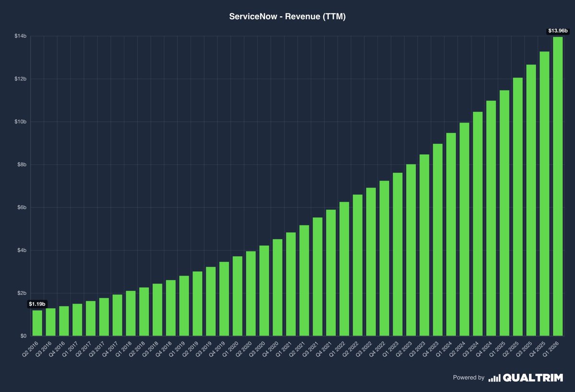Click the QUALTRIM brand name text

point(533,378)
